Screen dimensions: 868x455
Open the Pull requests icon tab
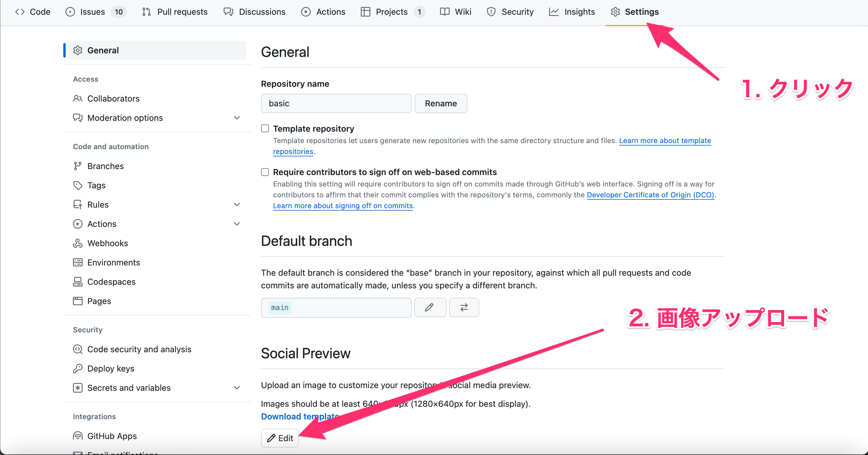(146, 11)
